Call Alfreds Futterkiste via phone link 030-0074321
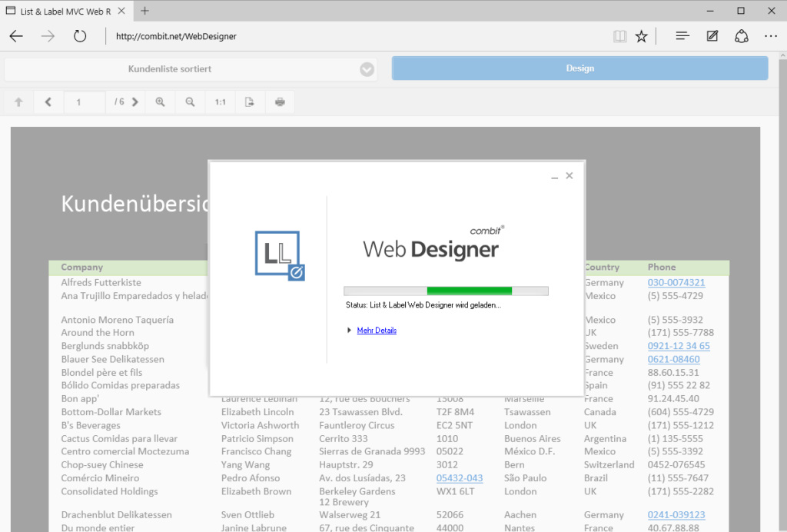Image resolution: width=787 pixels, height=532 pixels. [676, 282]
